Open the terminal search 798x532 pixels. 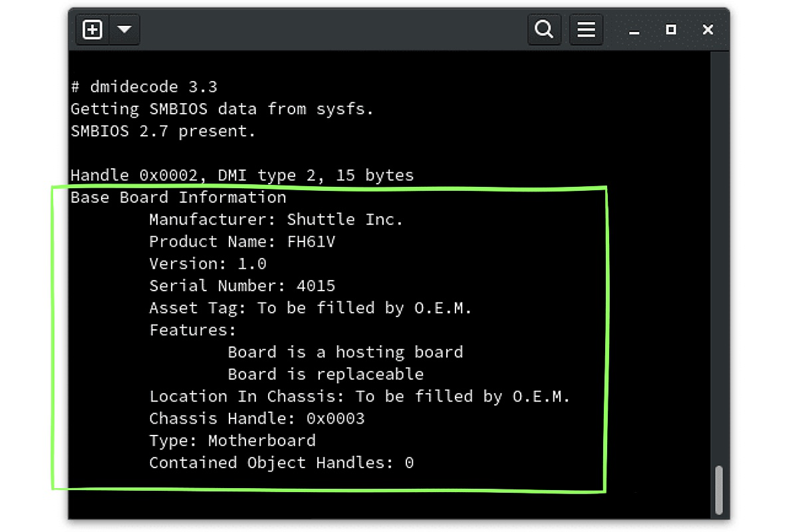click(x=544, y=30)
